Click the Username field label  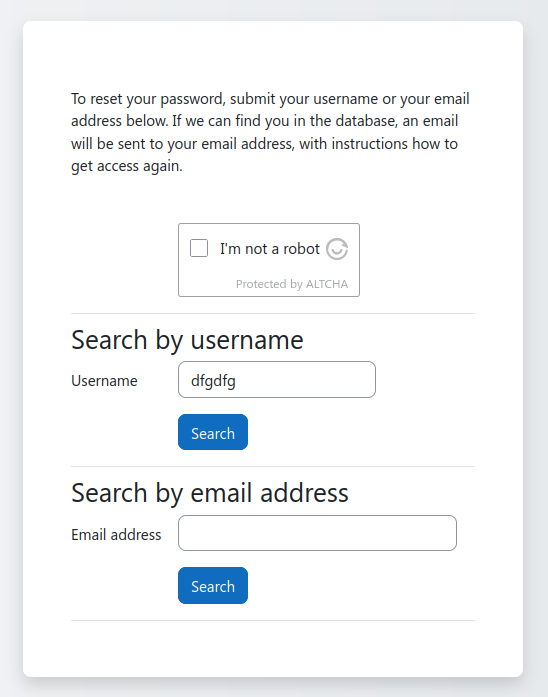point(104,381)
